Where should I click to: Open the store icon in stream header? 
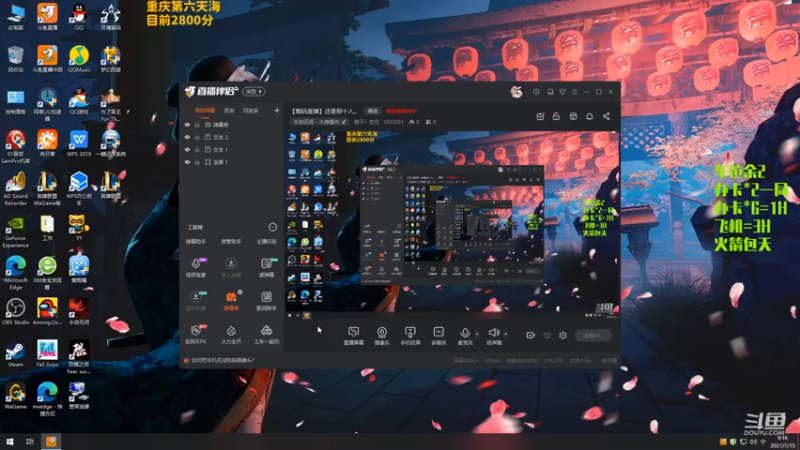tap(573, 116)
